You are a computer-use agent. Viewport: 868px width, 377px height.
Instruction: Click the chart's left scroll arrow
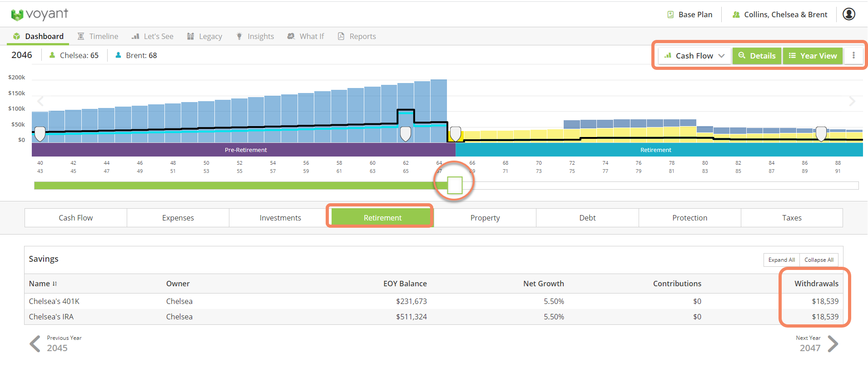(x=40, y=101)
